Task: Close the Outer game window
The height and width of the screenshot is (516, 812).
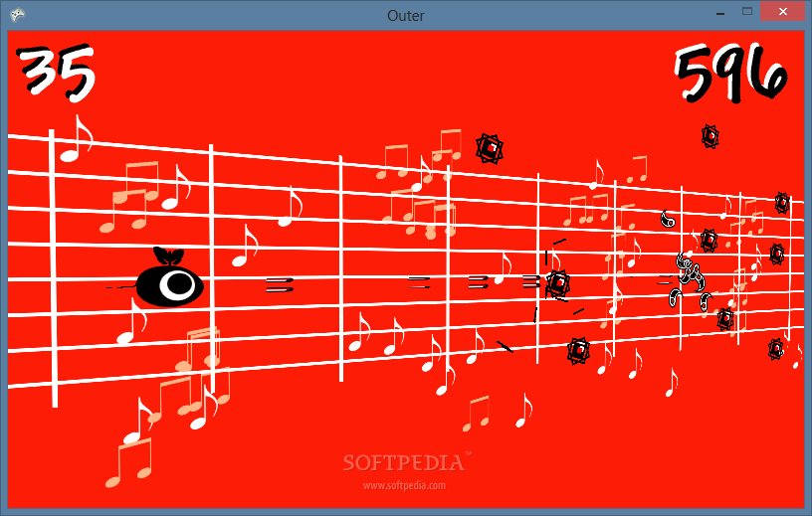Action: click(783, 11)
